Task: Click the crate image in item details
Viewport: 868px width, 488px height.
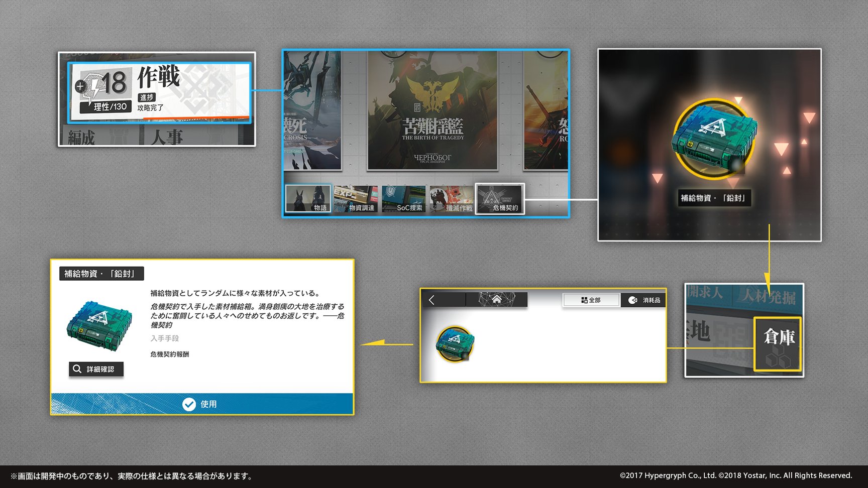Action: [99, 326]
